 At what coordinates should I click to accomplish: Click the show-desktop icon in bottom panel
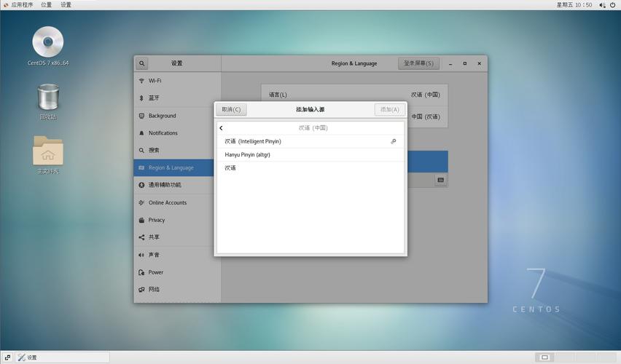7,357
